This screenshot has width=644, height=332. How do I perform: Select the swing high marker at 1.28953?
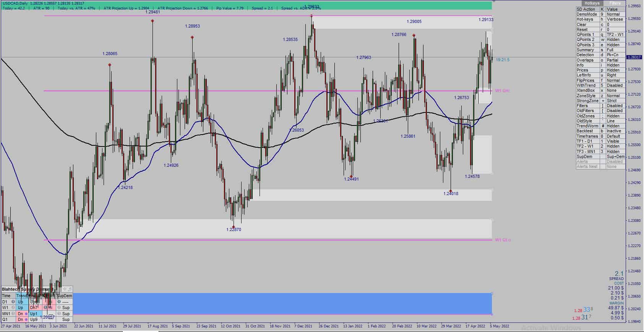(192, 37)
